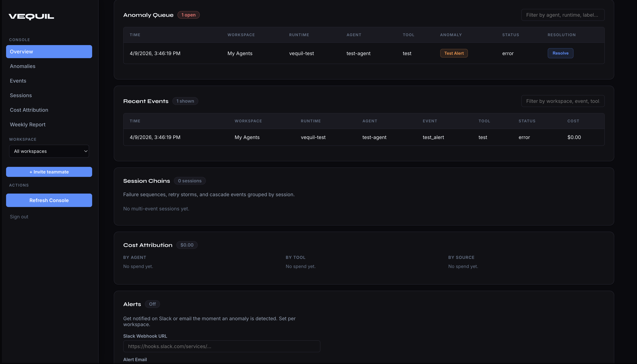
Task: Navigate to Events in sidebar
Action: [x=18, y=81]
